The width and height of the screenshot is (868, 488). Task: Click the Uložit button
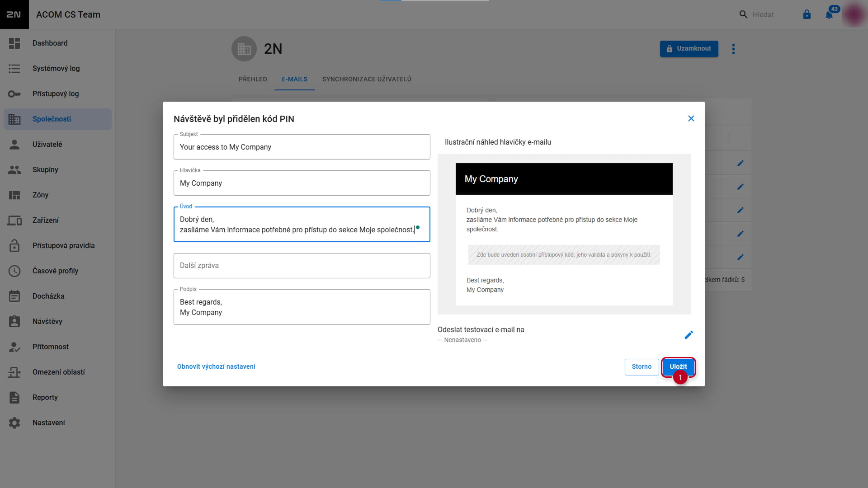coord(678,366)
